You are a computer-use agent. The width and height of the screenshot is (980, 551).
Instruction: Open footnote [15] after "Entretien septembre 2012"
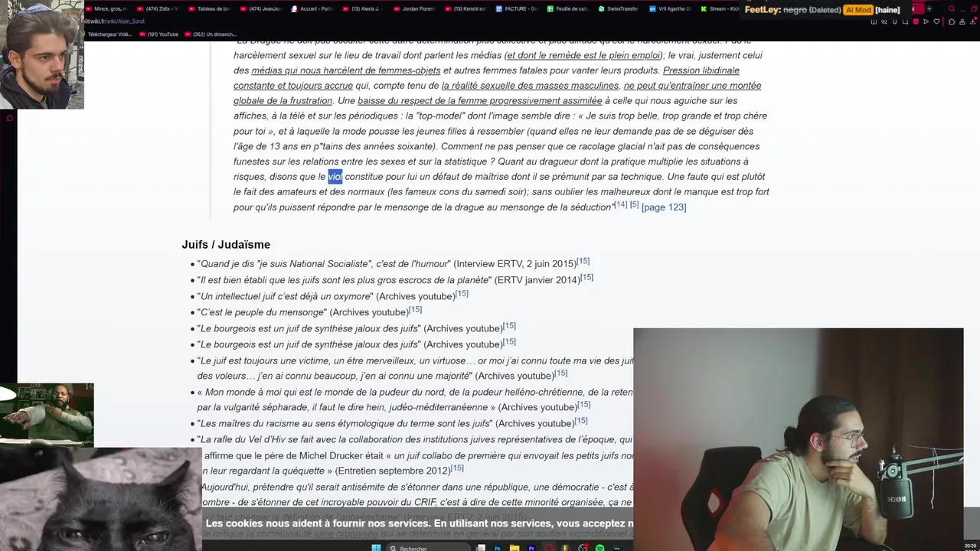457,468
